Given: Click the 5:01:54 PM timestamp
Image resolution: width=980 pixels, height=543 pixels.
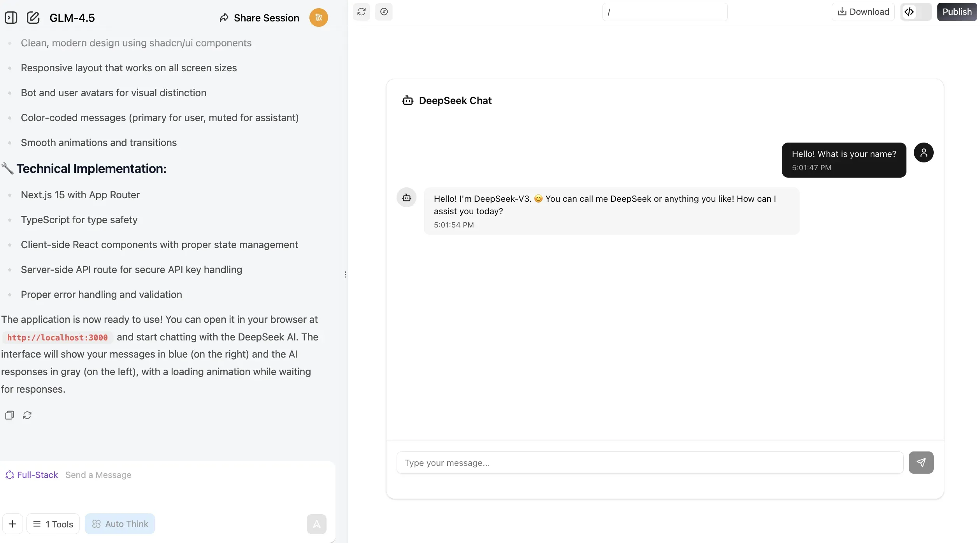Looking at the screenshot, I should point(454,225).
